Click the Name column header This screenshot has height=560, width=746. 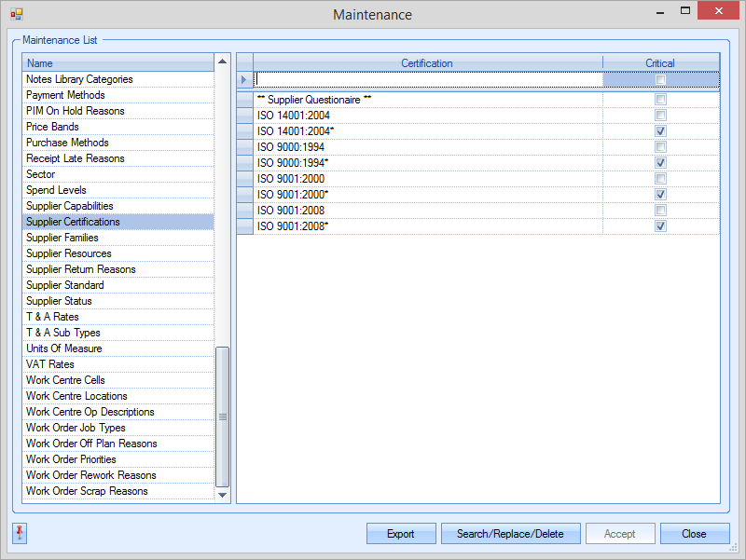[117, 63]
